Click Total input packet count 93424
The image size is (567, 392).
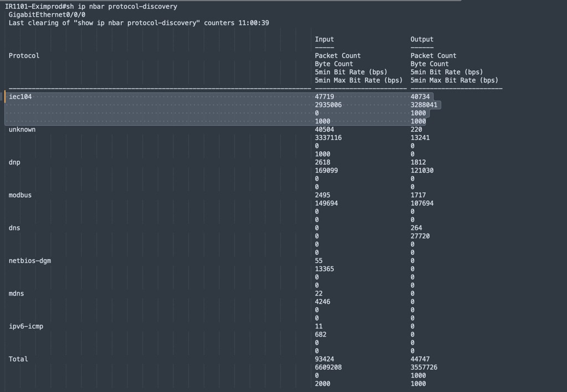pyautogui.click(x=324, y=359)
